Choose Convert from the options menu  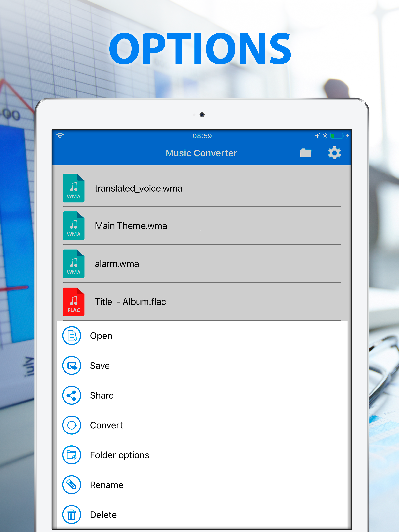106,425
